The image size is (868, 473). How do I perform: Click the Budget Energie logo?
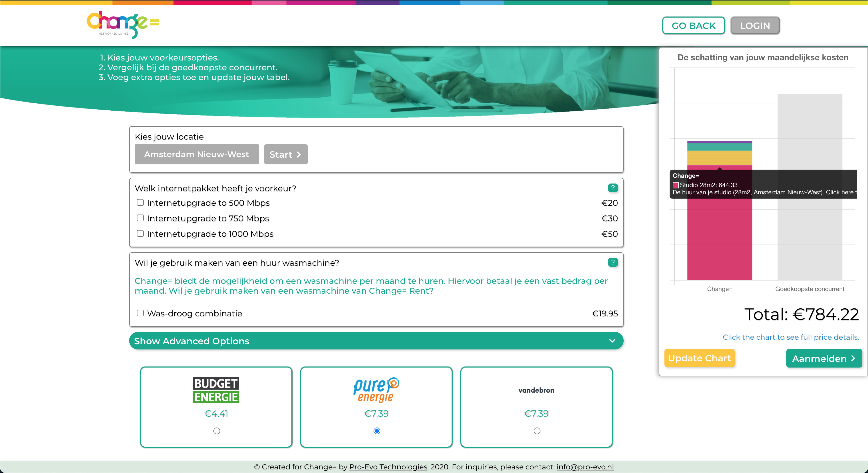216,390
